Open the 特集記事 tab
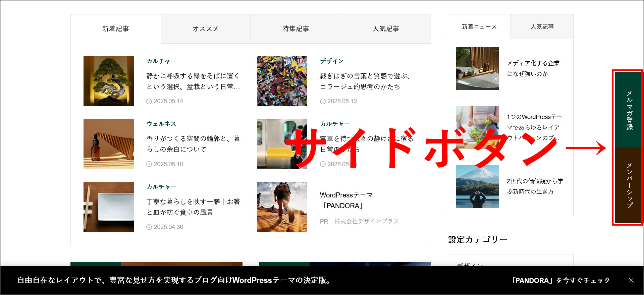The height and width of the screenshot is (295, 644). pos(296,29)
